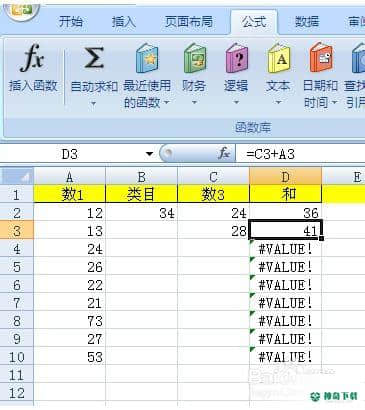The width and height of the screenshot is (365, 410).
Task: Expand the Financial dropdown arrow
Action: (x=194, y=103)
